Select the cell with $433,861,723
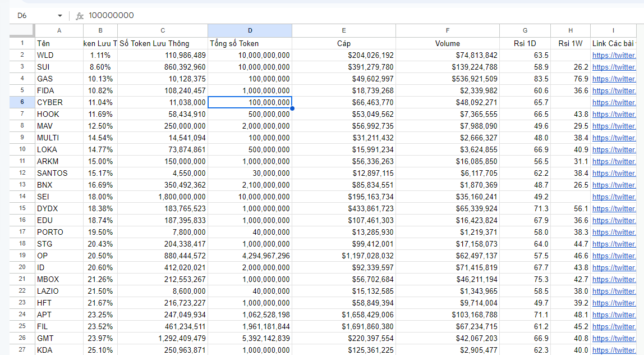Viewport: 644px width, 355px height. 344,208
